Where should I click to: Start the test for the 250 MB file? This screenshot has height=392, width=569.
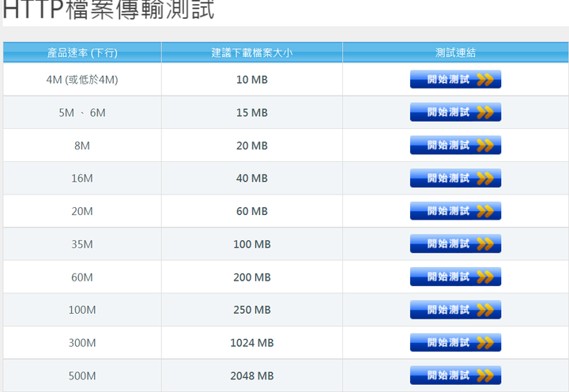(455, 310)
